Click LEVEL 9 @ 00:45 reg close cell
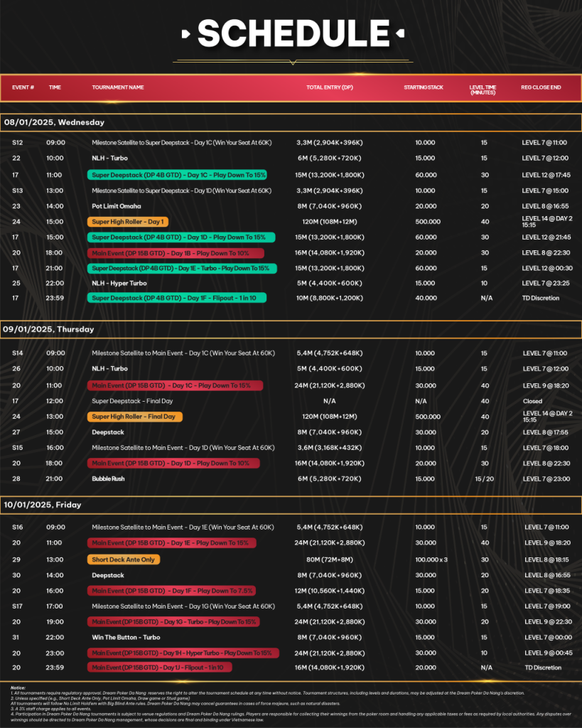The height and width of the screenshot is (728, 582). coord(549,653)
